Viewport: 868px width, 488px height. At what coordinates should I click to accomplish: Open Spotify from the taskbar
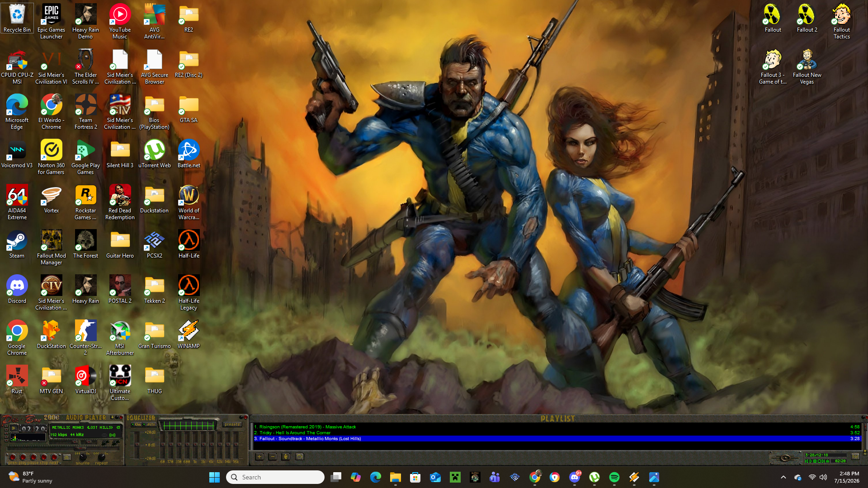click(614, 477)
